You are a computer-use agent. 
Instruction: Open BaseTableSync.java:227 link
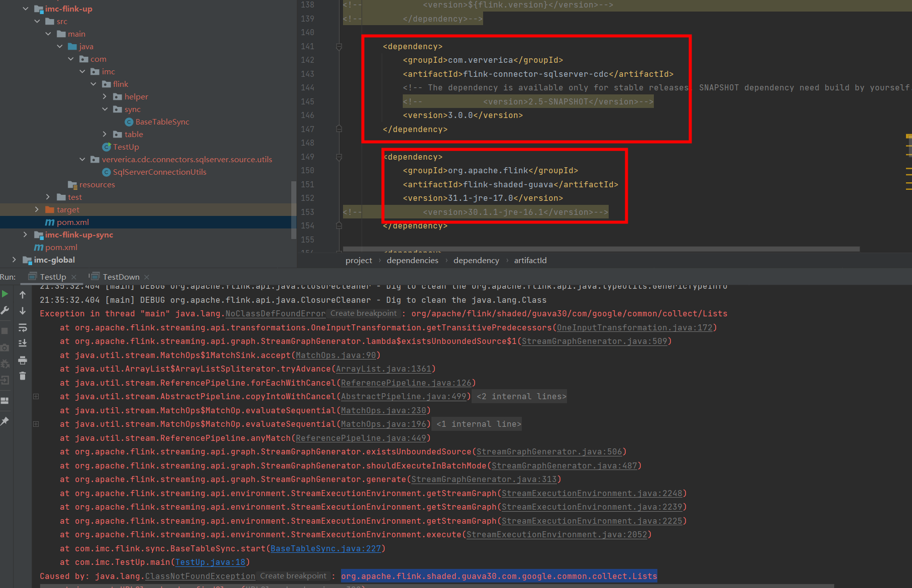325,548
